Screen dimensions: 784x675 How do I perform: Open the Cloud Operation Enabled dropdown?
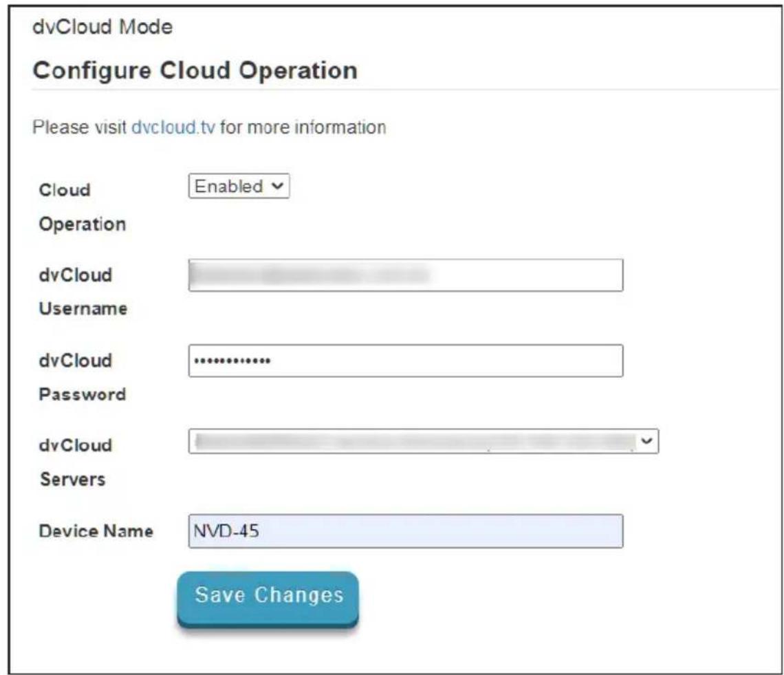click(x=239, y=186)
